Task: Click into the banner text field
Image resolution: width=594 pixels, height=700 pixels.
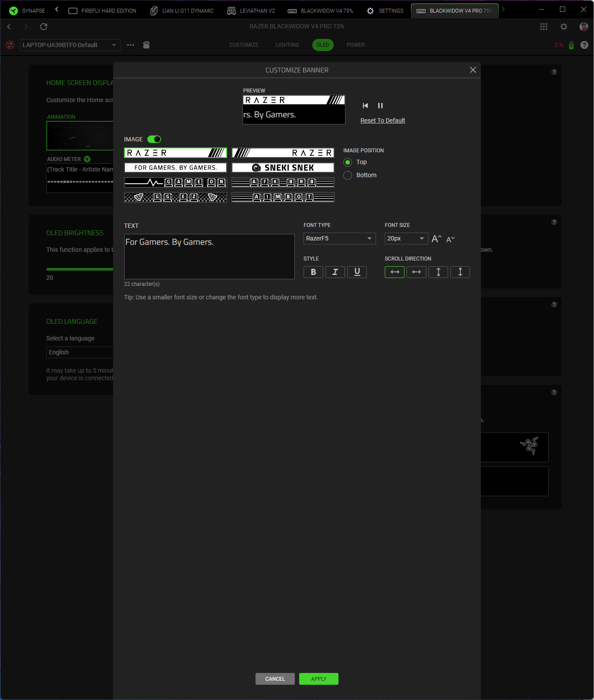Action: [x=209, y=257]
